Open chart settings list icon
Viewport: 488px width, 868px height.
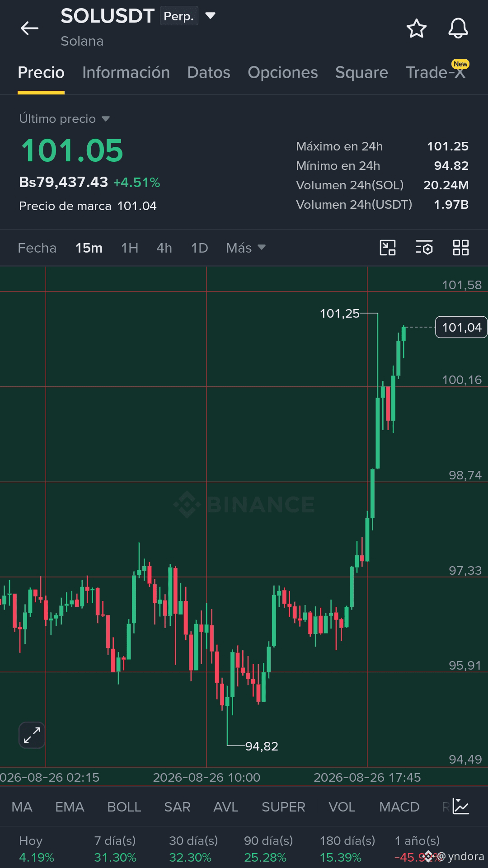[x=424, y=248]
